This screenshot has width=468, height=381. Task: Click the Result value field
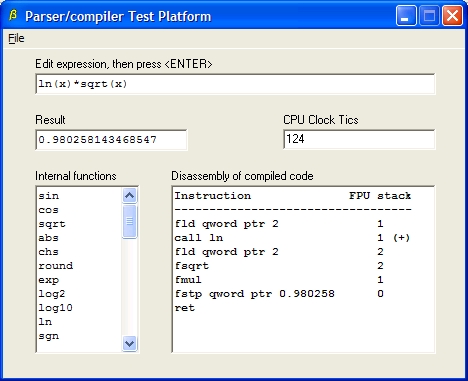pos(111,140)
